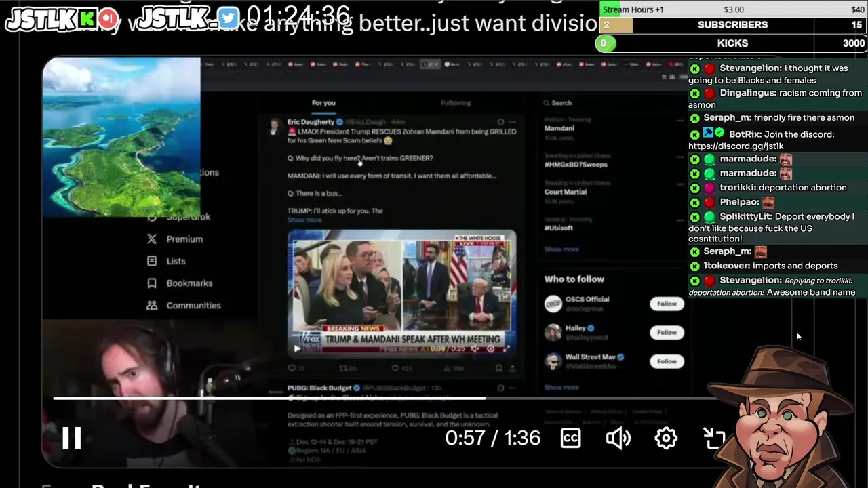Click the share arrow icon beside the gear

pyautogui.click(x=713, y=439)
